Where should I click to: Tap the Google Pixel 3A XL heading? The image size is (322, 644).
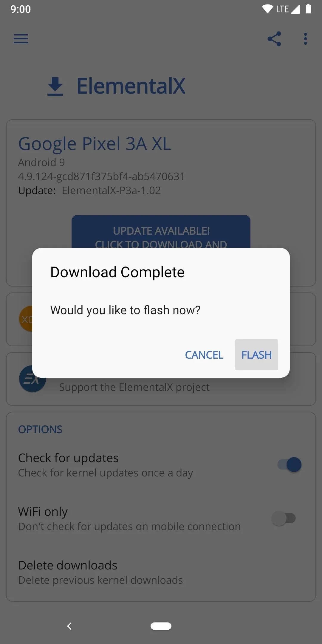pyautogui.click(x=95, y=144)
